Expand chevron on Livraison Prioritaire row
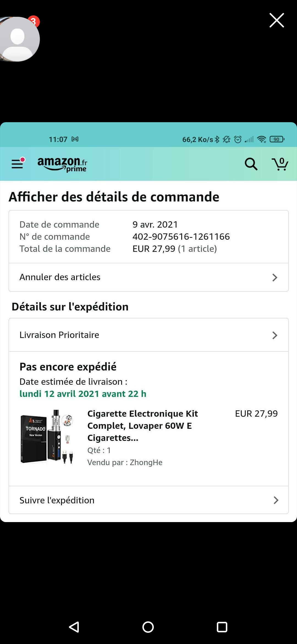Screen dimensions: 297x644 pos(274,335)
